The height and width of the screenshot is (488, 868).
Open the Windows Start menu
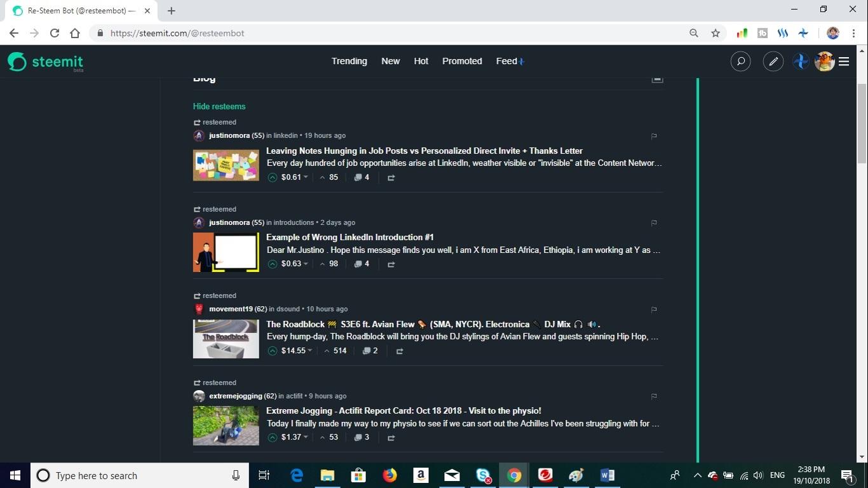[x=15, y=475]
